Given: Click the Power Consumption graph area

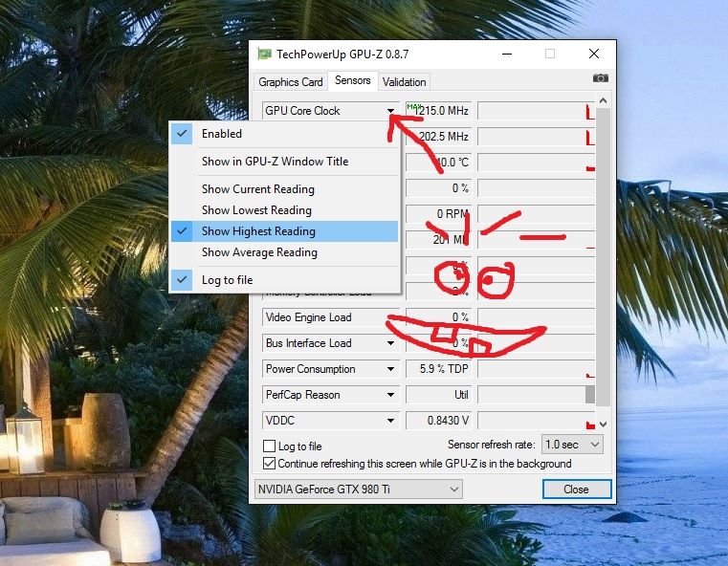Looking at the screenshot, I should (x=537, y=369).
